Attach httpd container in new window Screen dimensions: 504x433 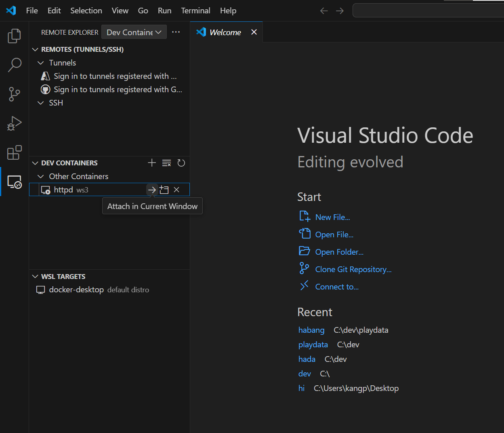(x=164, y=190)
